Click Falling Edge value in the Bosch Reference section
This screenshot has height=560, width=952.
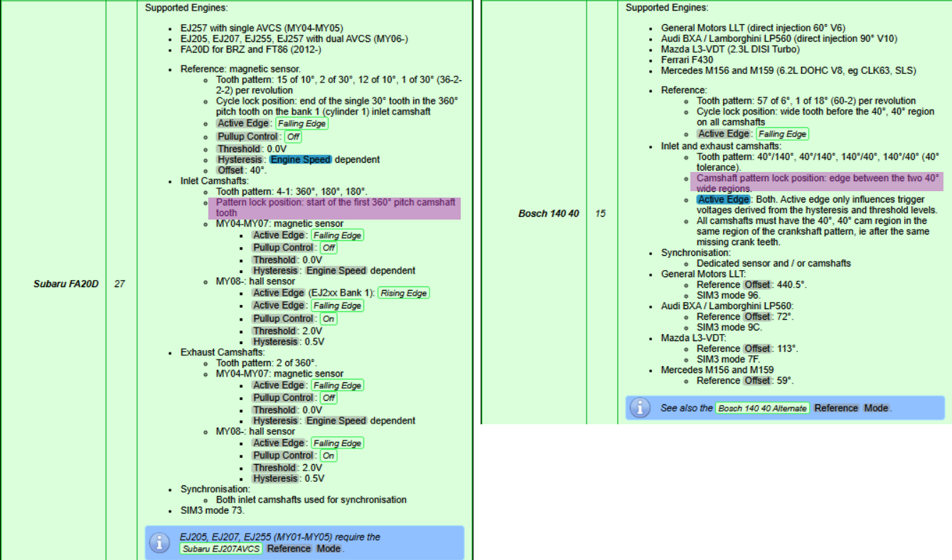(x=782, y=134)
